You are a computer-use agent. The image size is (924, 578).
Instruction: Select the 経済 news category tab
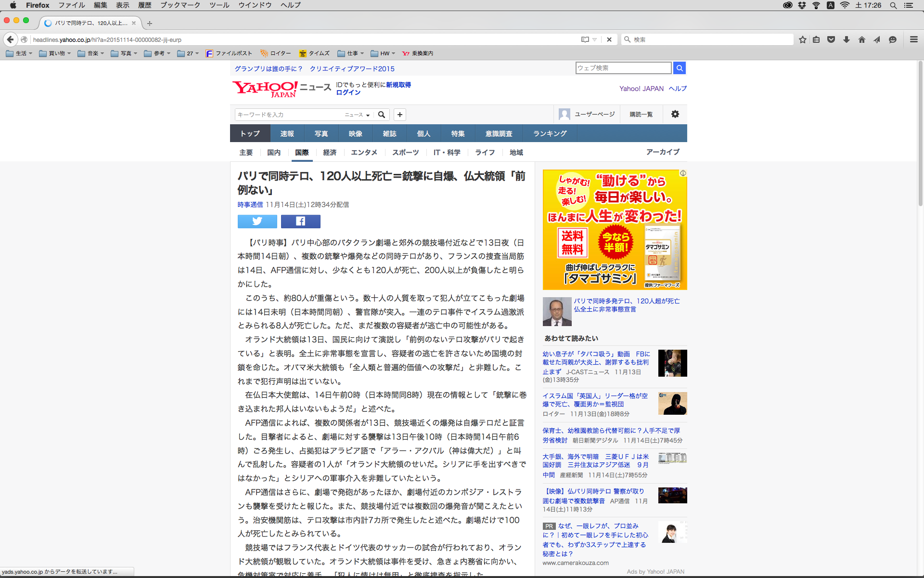click(330, 152)
